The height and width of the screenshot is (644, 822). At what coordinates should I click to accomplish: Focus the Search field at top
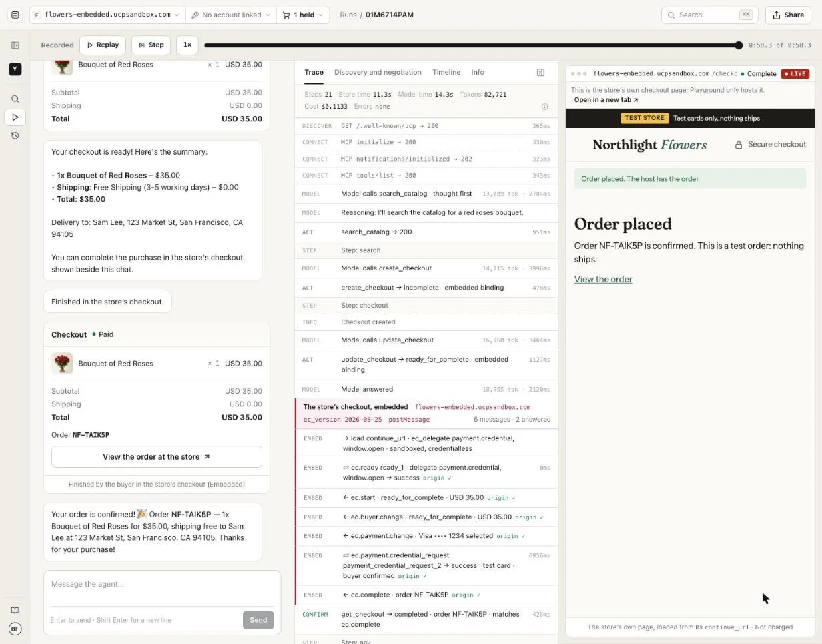[709, 15]
